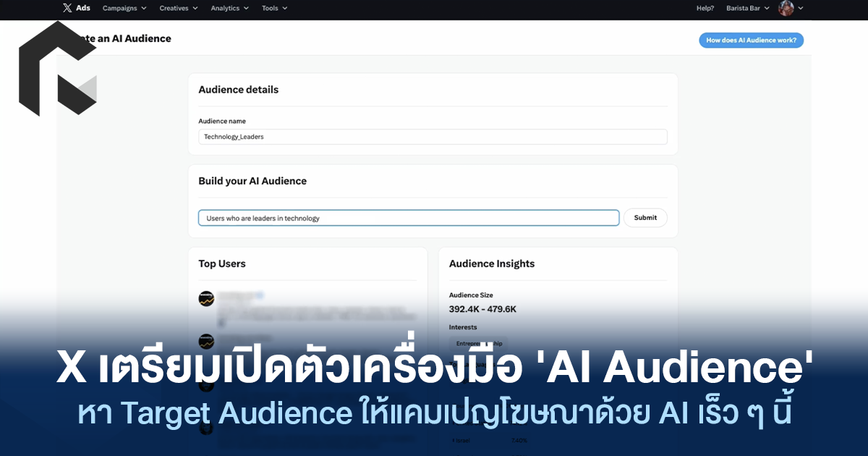This screenshot has width=868, height=456.
Task: Click the verified badge beside the first top user
Action: [260, 295]
